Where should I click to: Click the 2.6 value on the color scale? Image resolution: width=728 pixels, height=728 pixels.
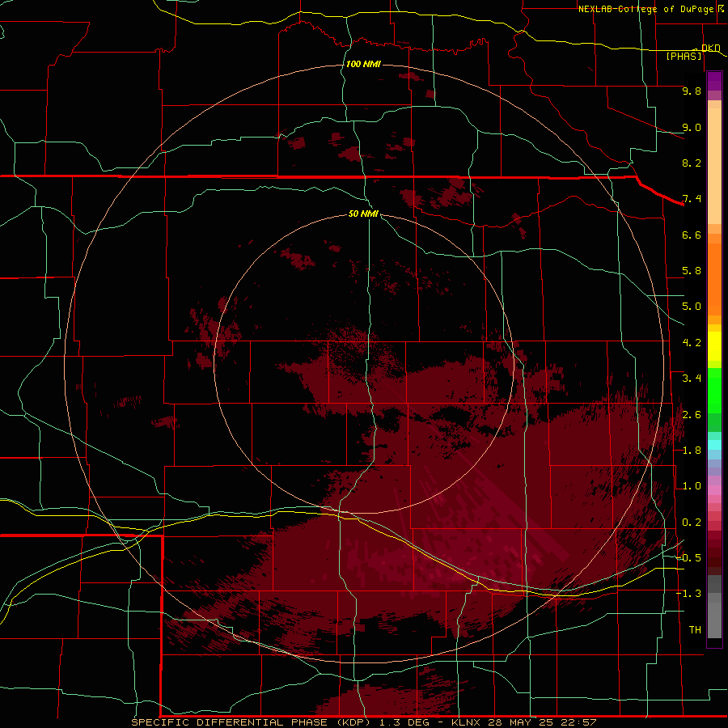pos(692,415)
